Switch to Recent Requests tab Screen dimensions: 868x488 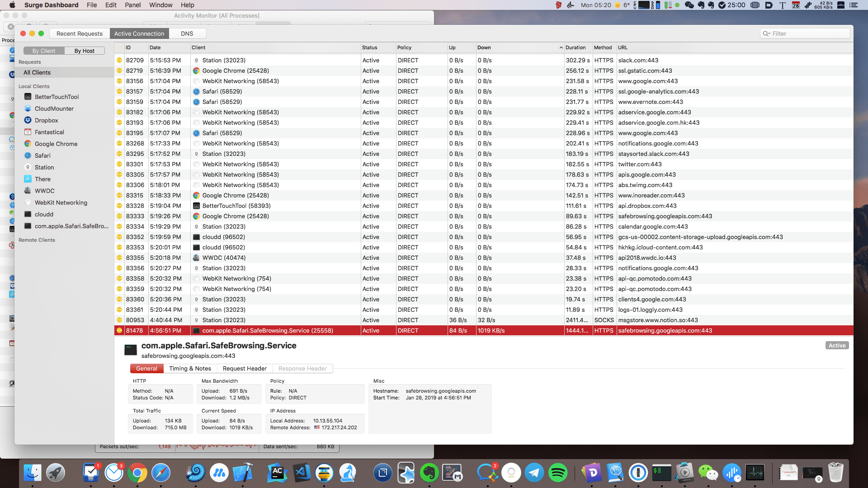click(80, 33)
